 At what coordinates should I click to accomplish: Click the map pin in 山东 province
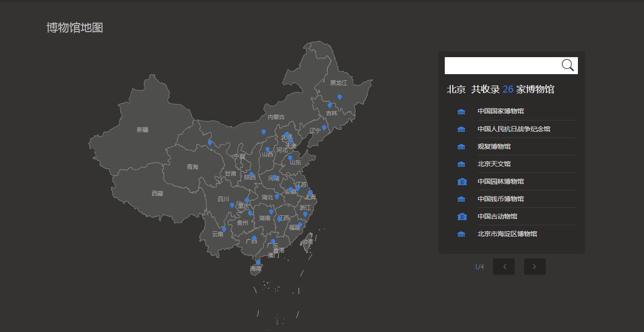290,158
